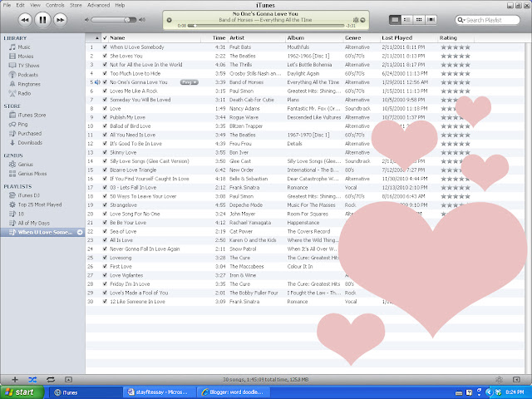Viewport: 532px width, 399px height.
Task: Click the volume-down speaker icon
Action: 86,20
